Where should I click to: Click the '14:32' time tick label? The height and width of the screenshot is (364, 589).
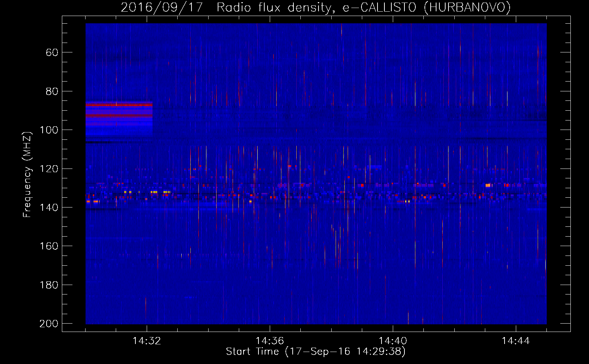point(147,341)
